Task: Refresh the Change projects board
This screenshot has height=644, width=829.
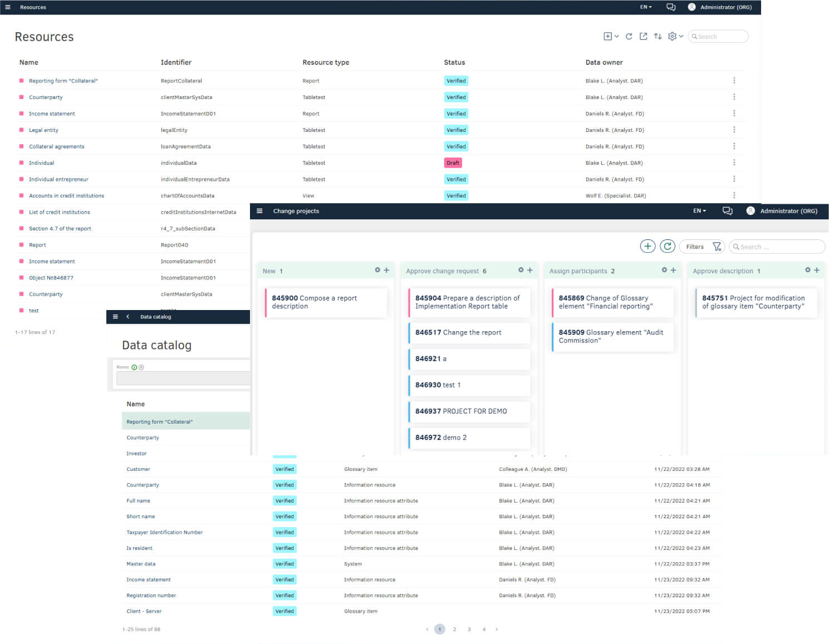Action: (667, 247)
